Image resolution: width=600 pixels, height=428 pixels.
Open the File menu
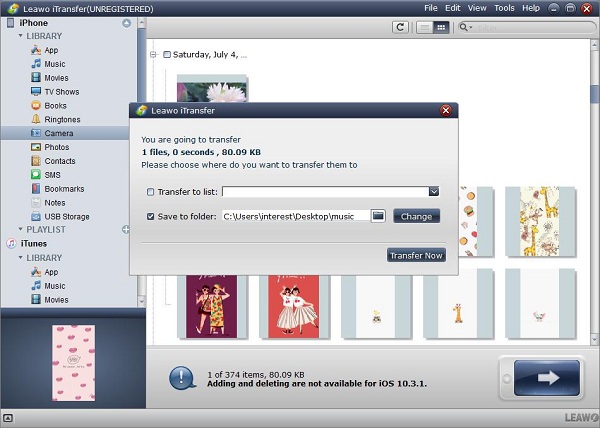point(430,8)
